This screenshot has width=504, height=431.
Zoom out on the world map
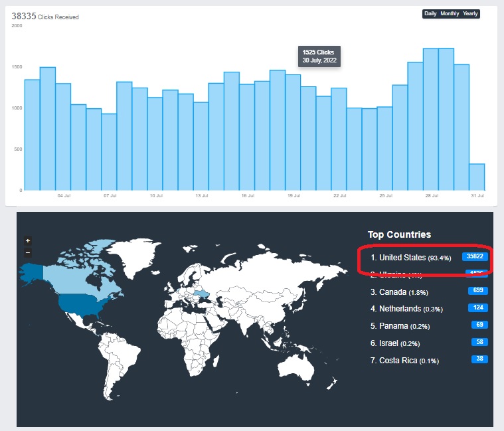(28, 252)
